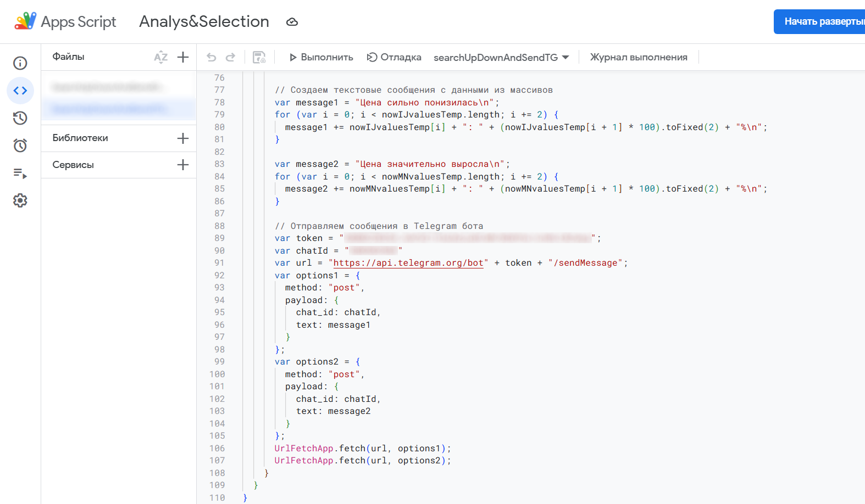Click line number 106 in gutter
Image resolution: width=865 pixels, height=504 pixels.
[217, 449]
